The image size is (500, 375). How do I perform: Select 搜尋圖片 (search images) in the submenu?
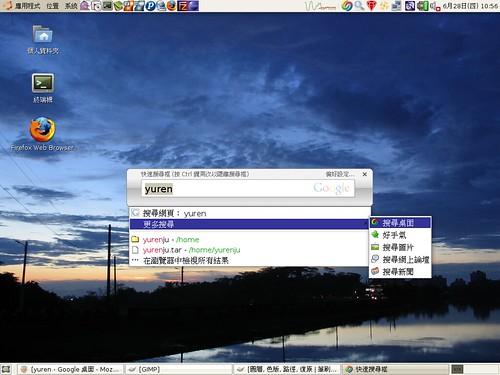pyautogui.click(x=400, y=247)
